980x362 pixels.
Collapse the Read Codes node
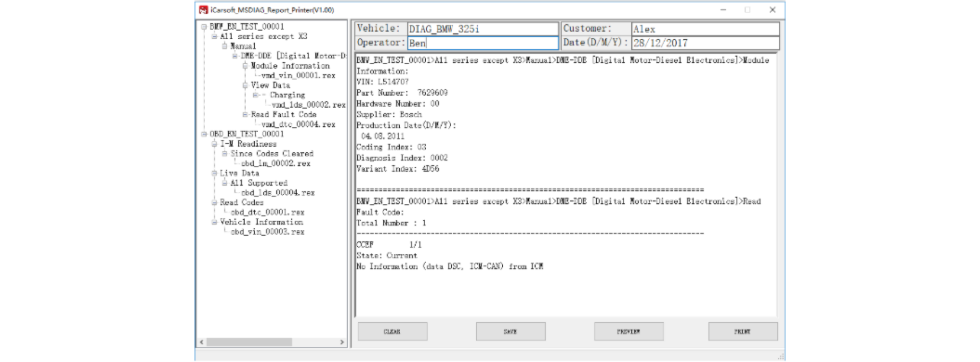click(x=214, y=202)
